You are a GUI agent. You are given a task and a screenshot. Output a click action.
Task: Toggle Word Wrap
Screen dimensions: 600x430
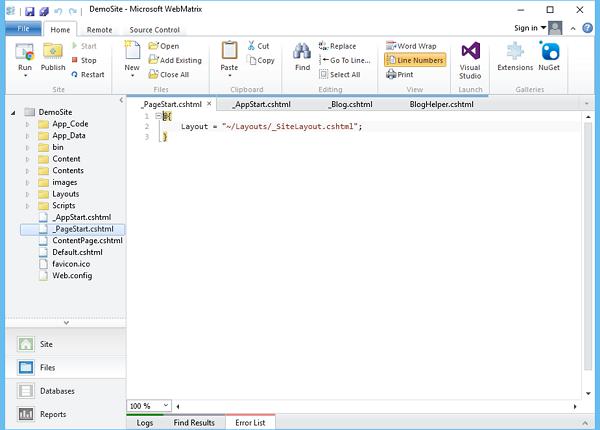(x=411, y=46)
